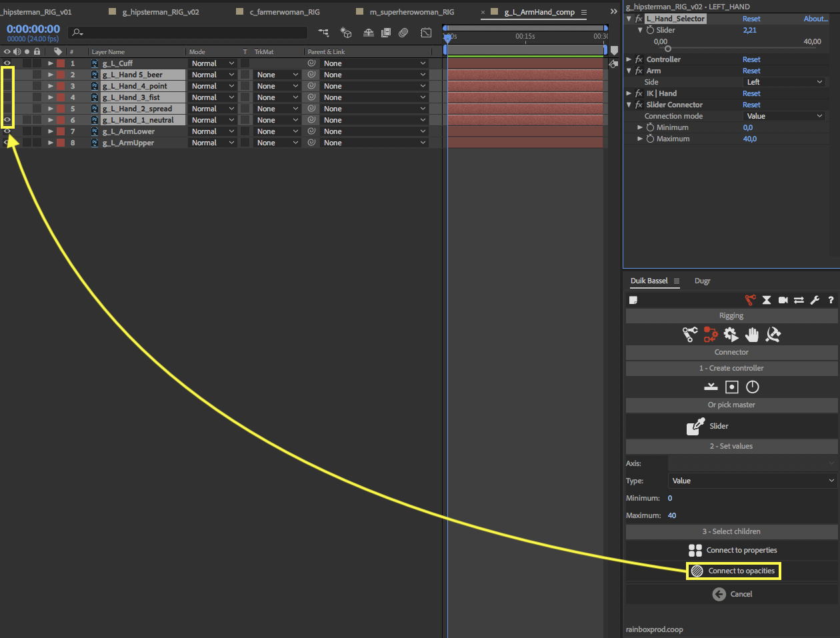Toggle shy layers hide icon
Image resolution: width=840 pixels, height=638 pixels.
pyautogui.click(x=368, y=32)
